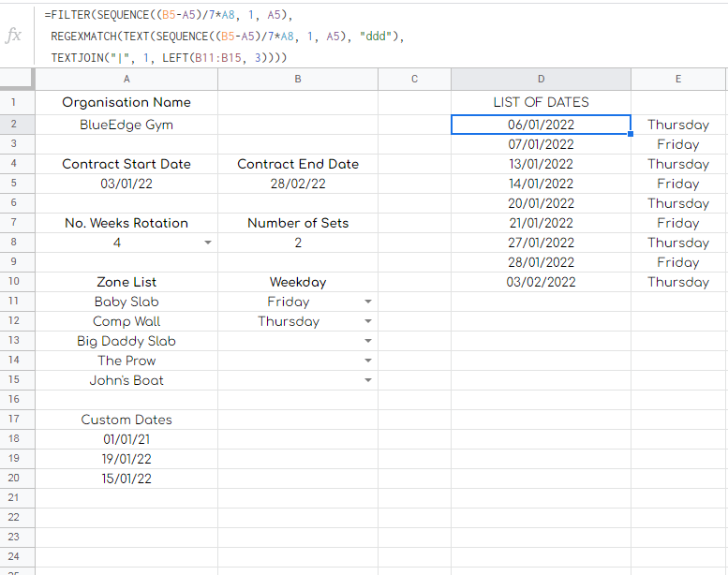This screenshot has width=728, height=575.
Task: Open the weekday dropdown beside The Prow
Action: (x=368, y=361)
